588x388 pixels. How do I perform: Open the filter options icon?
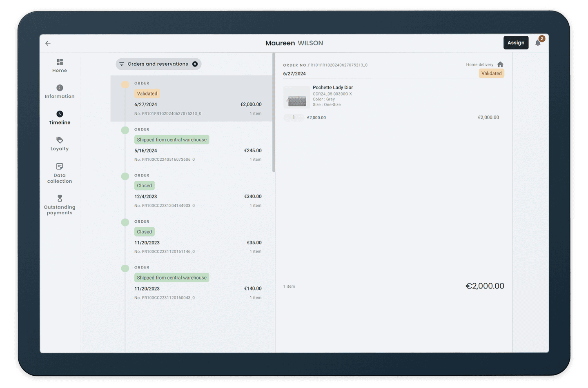click(122, 64)
